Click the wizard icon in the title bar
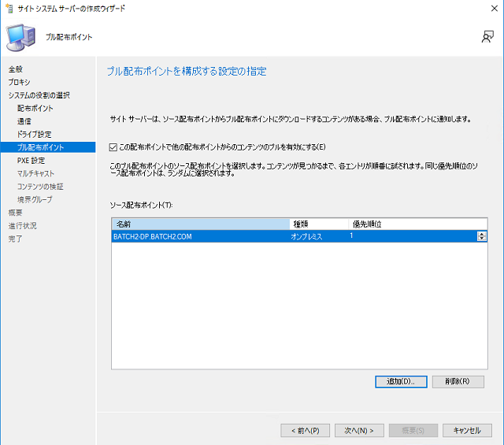504x445 pixels. click(9, 8)
